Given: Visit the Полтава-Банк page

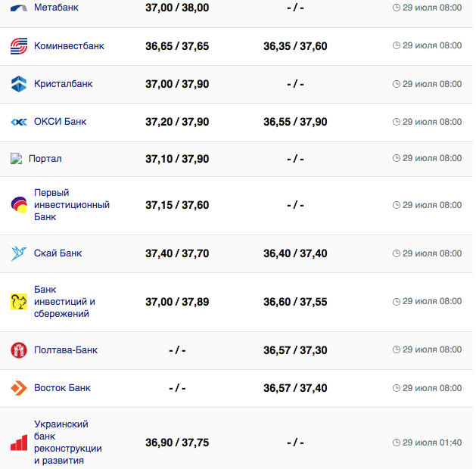Looking at the screenshot, I should click(x=66, y=350).
